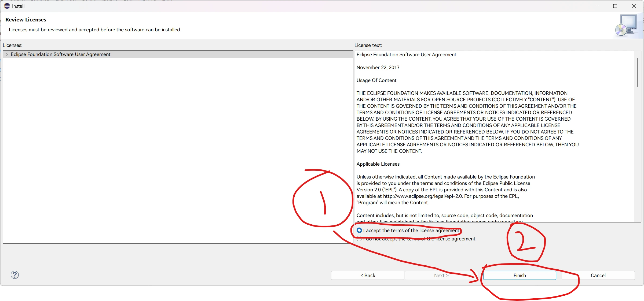Click the greyed-out Next button
The image size is (644, 301).
pyautogui.click(x=441, y=275)
